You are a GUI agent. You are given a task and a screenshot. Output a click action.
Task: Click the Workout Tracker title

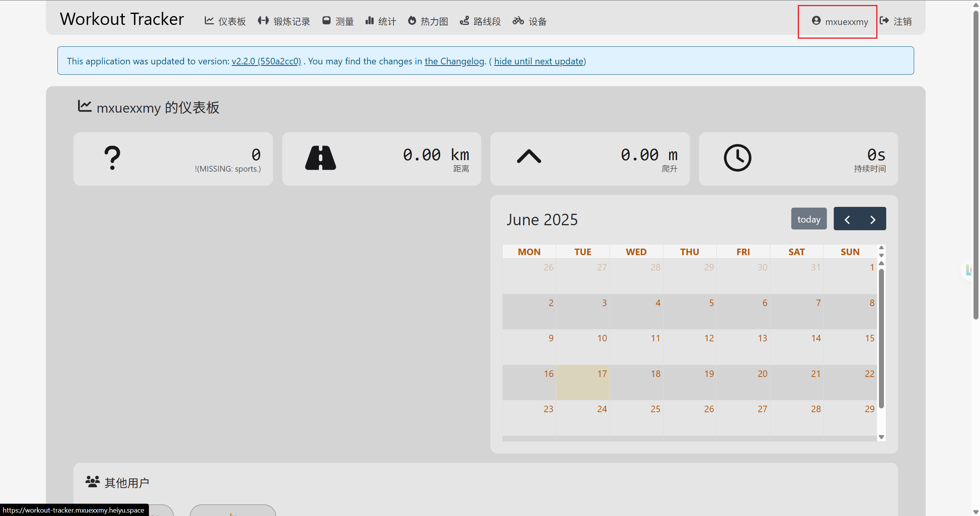coord(122,19)
